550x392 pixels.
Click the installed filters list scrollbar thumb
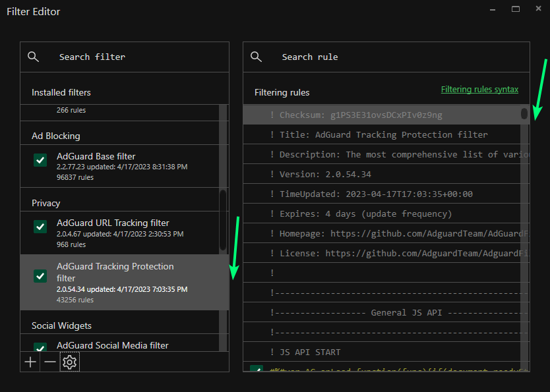pos(223,220)
